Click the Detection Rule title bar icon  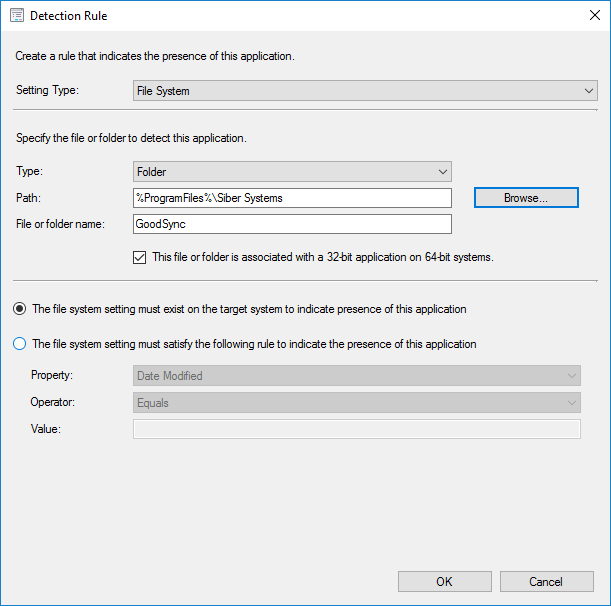click(16, 16)
